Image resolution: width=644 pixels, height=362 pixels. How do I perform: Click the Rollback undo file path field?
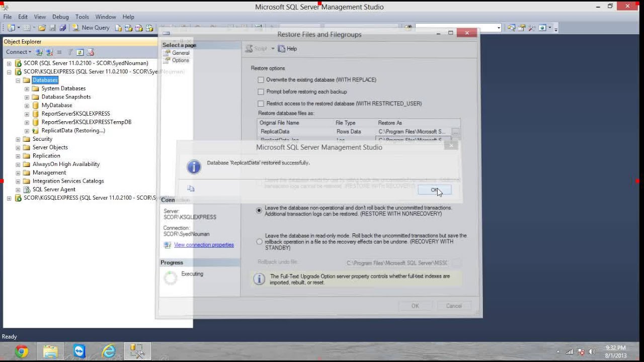coord(397,263)
